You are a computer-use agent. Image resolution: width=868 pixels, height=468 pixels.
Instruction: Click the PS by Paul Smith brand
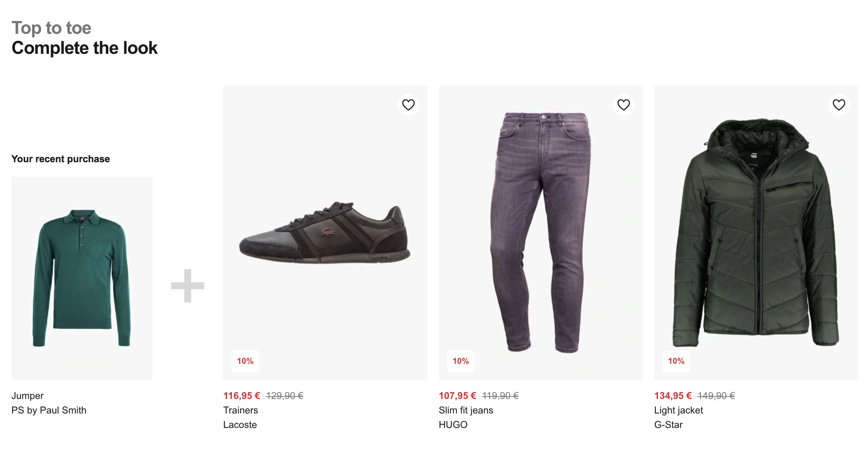(49, 410)
